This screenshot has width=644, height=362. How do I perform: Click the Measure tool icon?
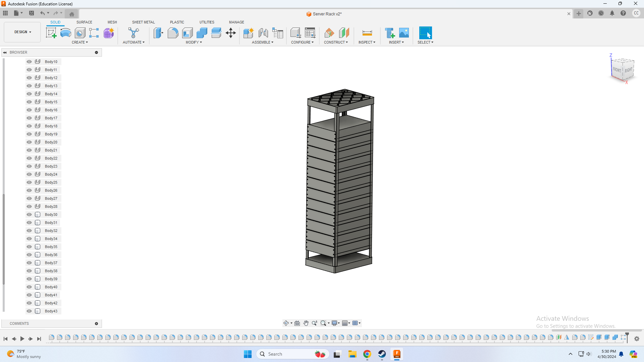click(367, 33)
